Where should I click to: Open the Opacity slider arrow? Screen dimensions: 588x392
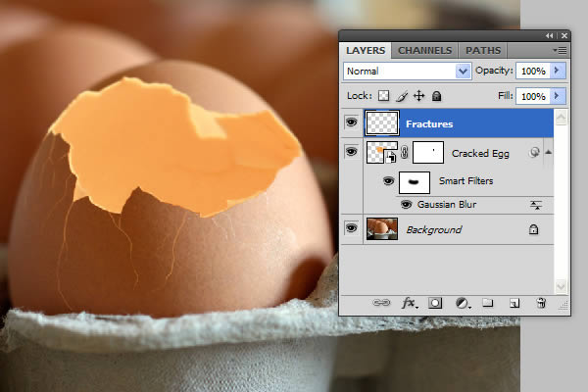[x=558, y=71]
